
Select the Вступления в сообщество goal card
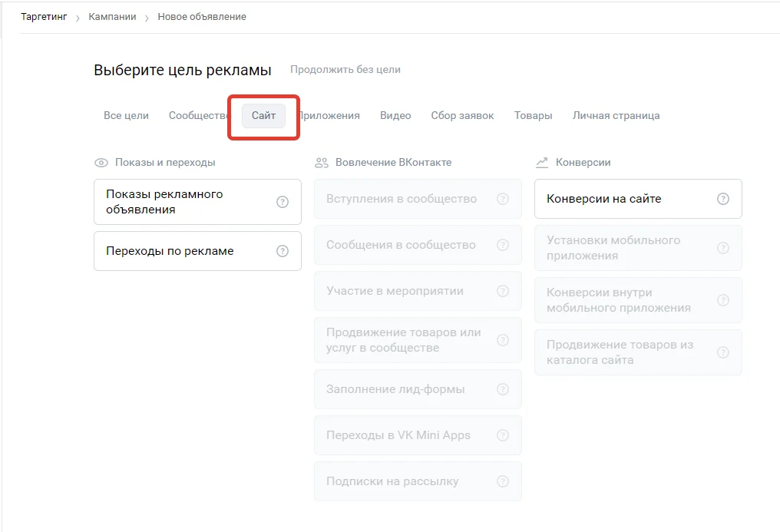(x=418, y=199)
